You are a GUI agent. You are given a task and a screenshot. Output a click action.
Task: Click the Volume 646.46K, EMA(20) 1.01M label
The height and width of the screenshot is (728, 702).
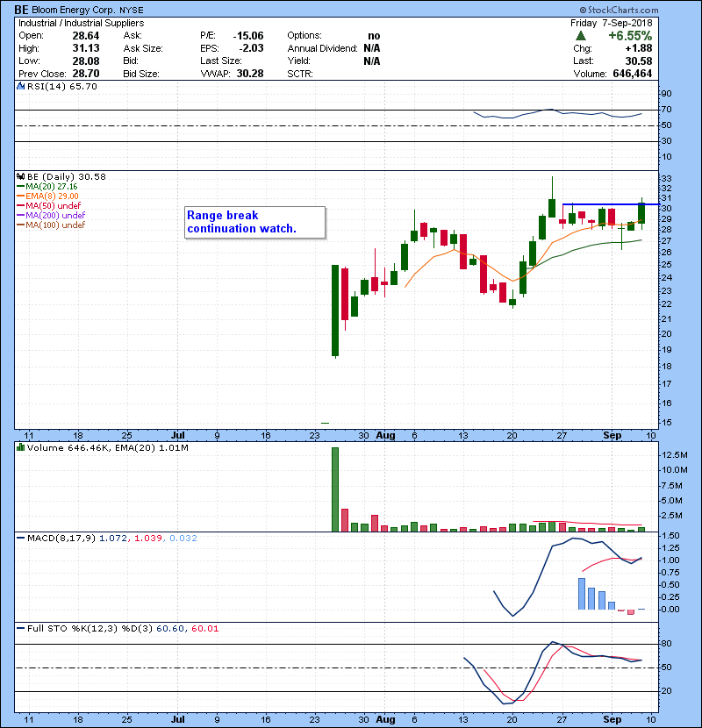108,448
